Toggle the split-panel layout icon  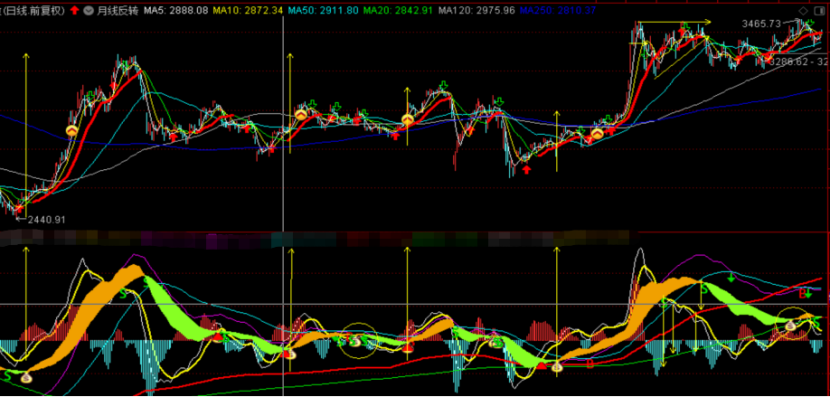click(820, 12)
